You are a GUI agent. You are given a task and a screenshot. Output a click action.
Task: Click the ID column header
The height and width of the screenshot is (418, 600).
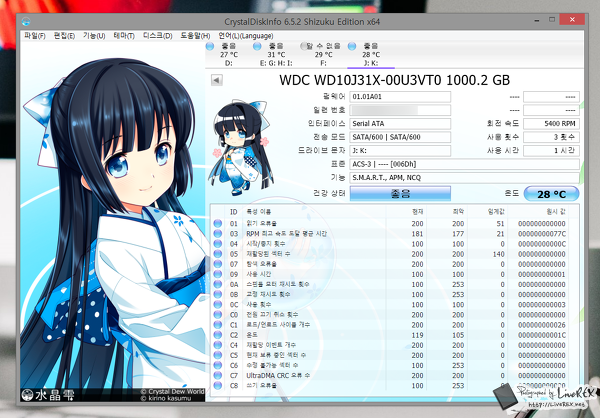click(233, 212)
